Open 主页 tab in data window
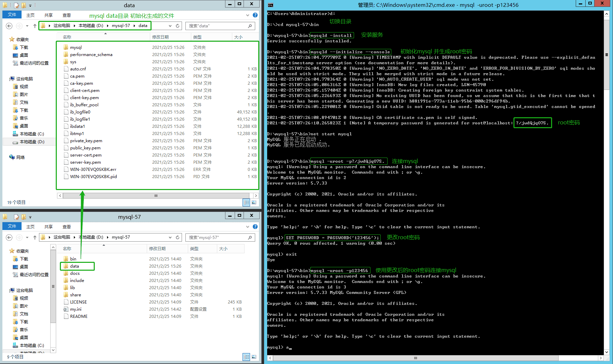613x364 pixels. click(x=30, y=15)
